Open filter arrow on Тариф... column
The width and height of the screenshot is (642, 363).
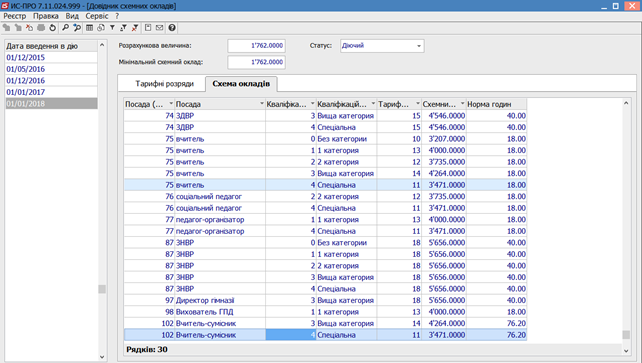pyautogui.click(x=418, y=104)
